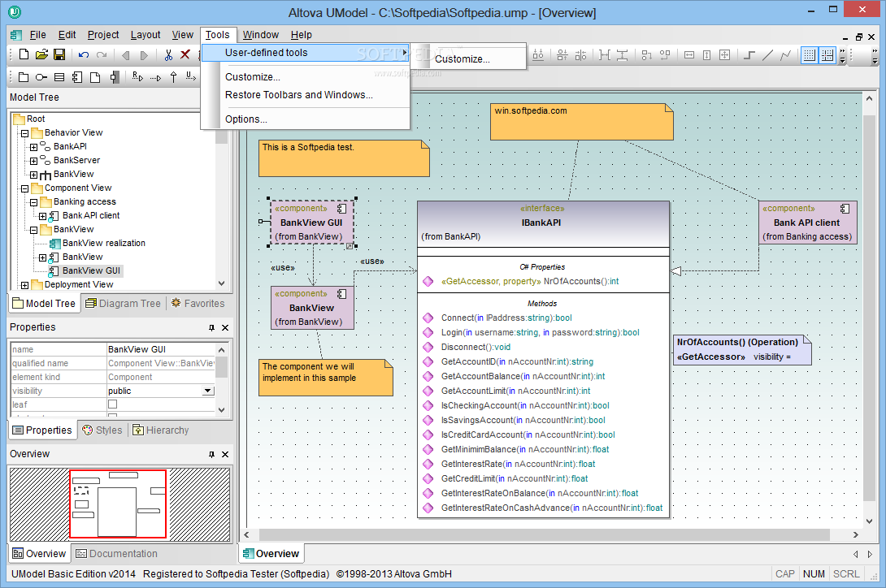Expand the Deployment View folder
This screenshot has height=588, width=886.
click(x=25, y=285)
